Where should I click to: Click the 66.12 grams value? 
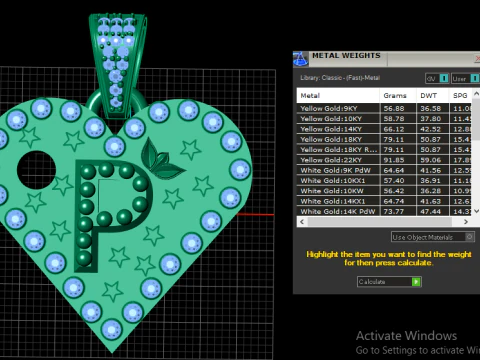(394, 129)
